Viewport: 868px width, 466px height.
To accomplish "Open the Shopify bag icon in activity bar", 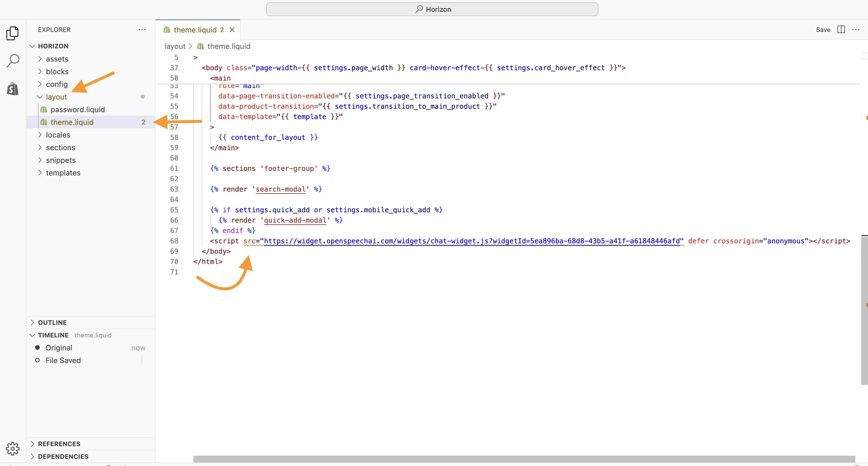I will pos(12,89).
